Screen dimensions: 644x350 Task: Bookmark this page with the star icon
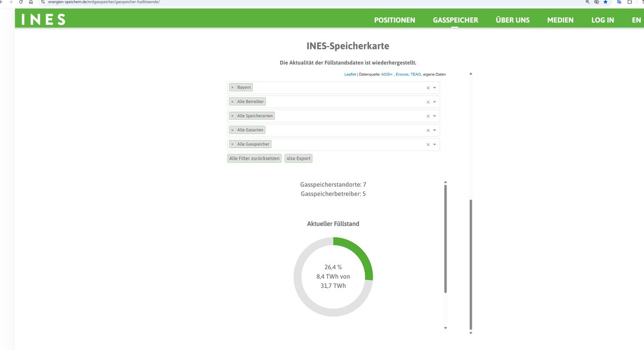[605, 2]
